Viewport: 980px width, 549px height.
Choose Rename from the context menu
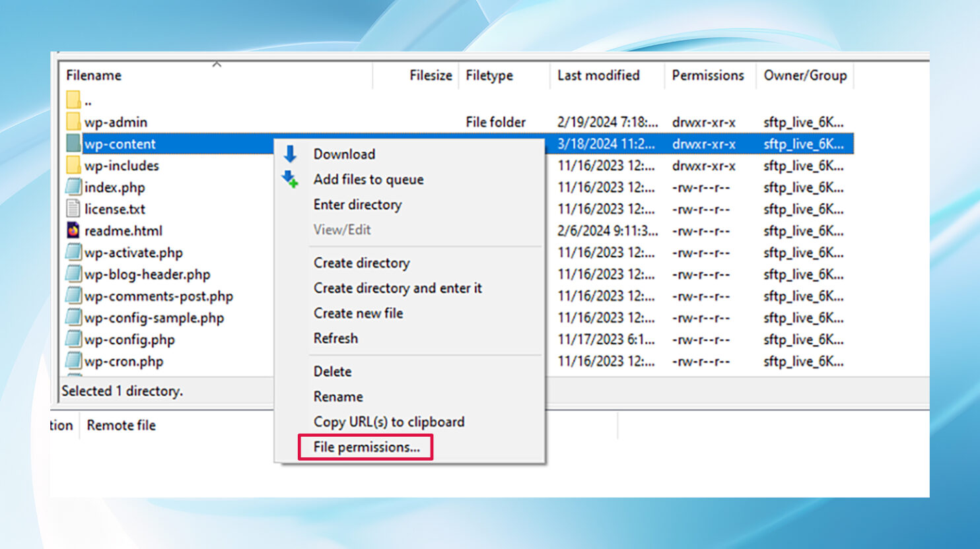[337, 396]
